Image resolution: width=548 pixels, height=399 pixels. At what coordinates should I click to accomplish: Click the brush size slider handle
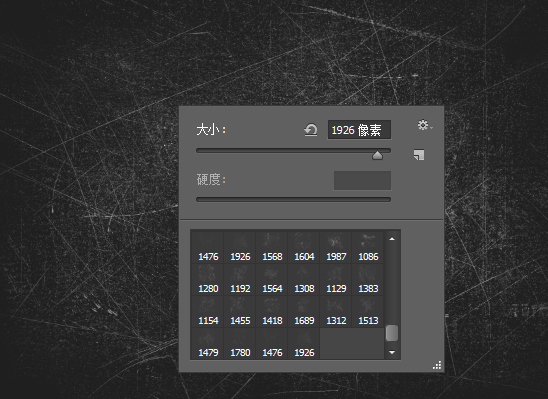(x=377, y=155)
